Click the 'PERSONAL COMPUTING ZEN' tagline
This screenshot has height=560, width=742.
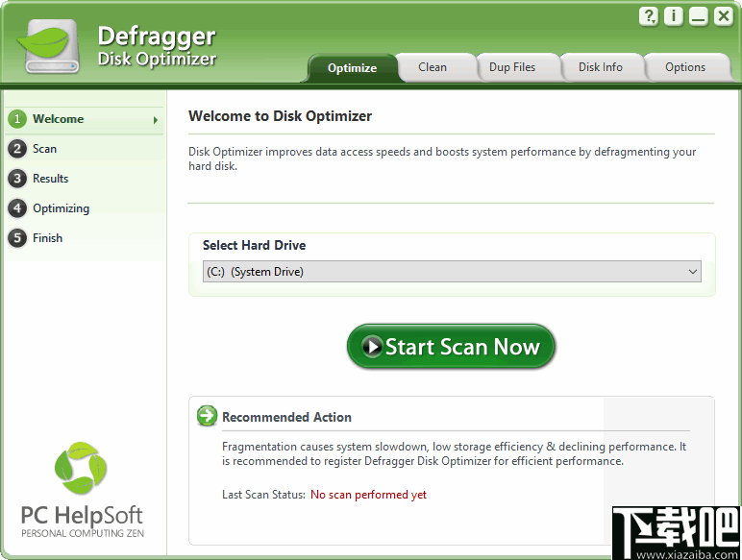[83, 533]
